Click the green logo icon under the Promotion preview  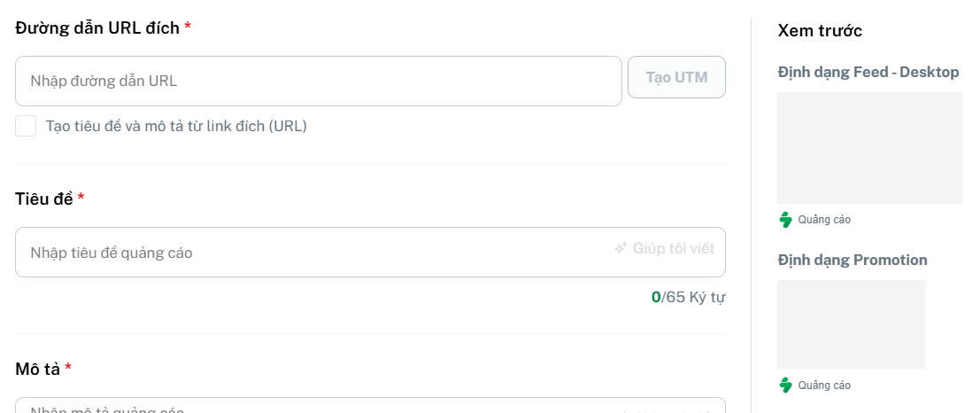[785, 385]
